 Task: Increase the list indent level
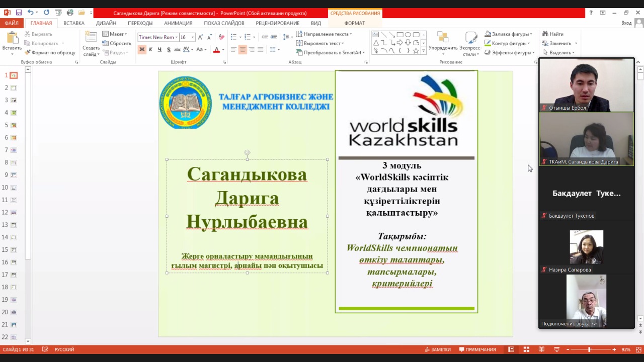(x=274, y=37)
